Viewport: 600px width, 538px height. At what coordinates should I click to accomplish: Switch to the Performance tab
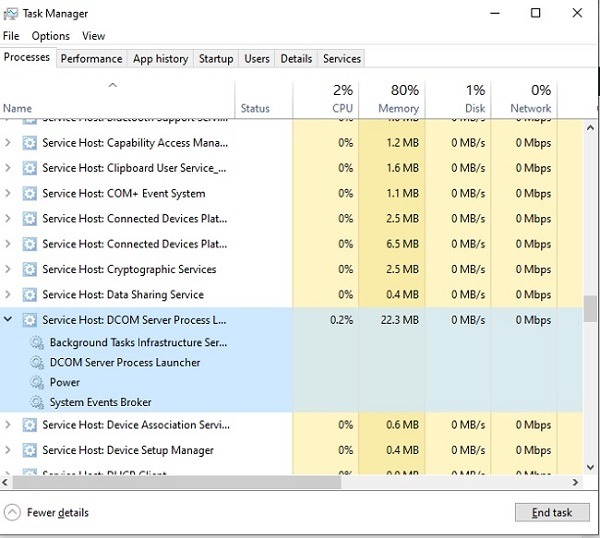[91, 59]
